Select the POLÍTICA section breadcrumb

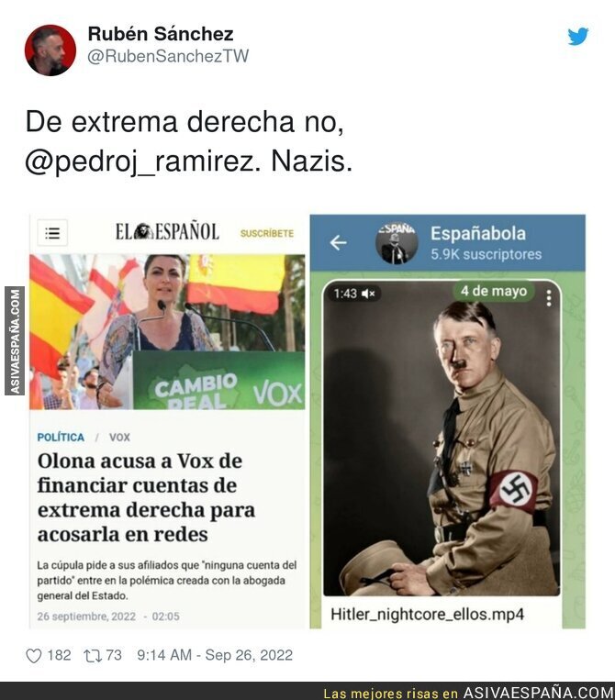coord(61,437)
